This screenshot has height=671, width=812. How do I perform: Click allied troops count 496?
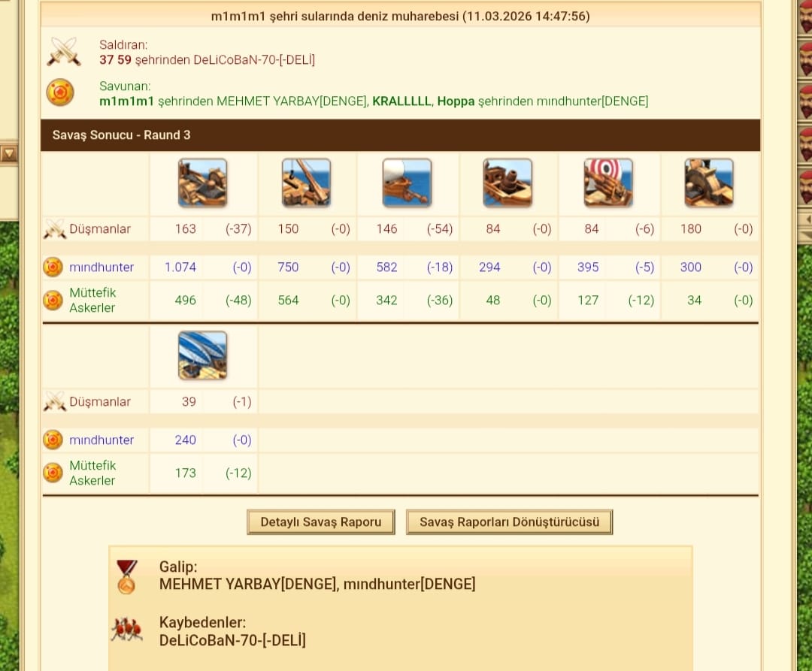[x=186, y=301]
